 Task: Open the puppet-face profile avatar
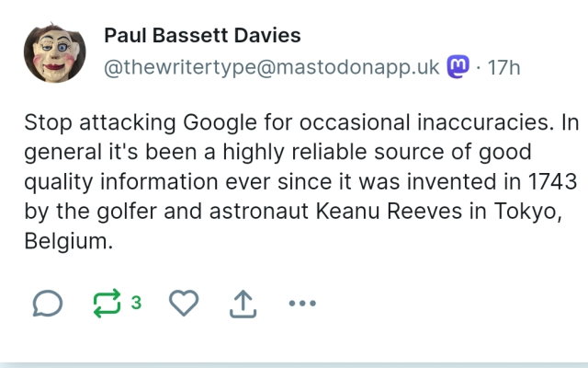(x=55, y=53)
